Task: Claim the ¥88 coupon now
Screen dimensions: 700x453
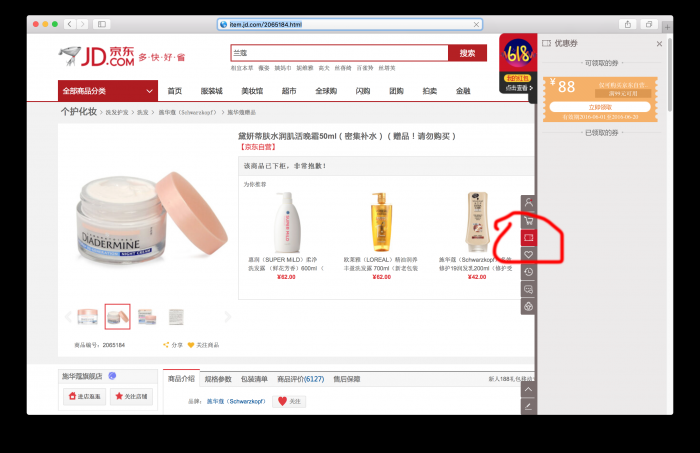Action: pyautogui.click(x=600, y=107)
